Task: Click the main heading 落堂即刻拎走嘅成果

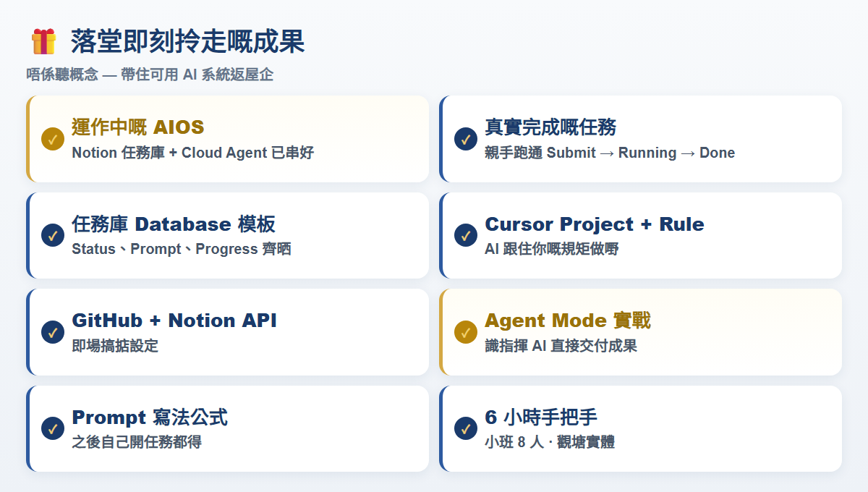Action: point(188,41)
